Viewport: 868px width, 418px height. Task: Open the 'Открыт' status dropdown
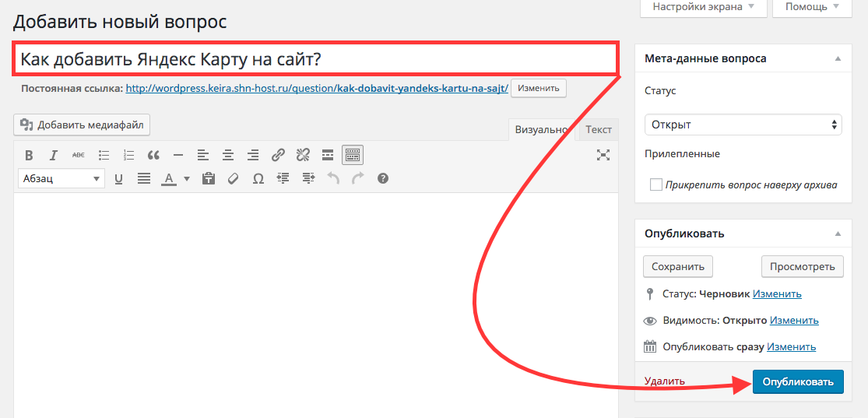pos(743,125)
